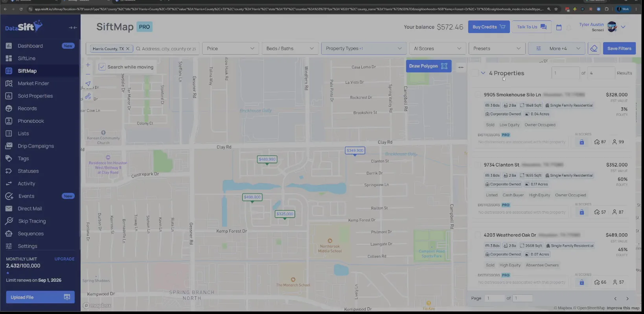Open the Beds / Baths dropdown

[x=290, y=48]
